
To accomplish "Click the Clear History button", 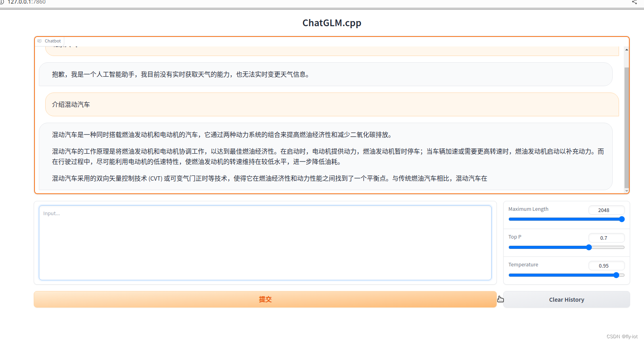I will pyautogui.click(x=566, y=300).
